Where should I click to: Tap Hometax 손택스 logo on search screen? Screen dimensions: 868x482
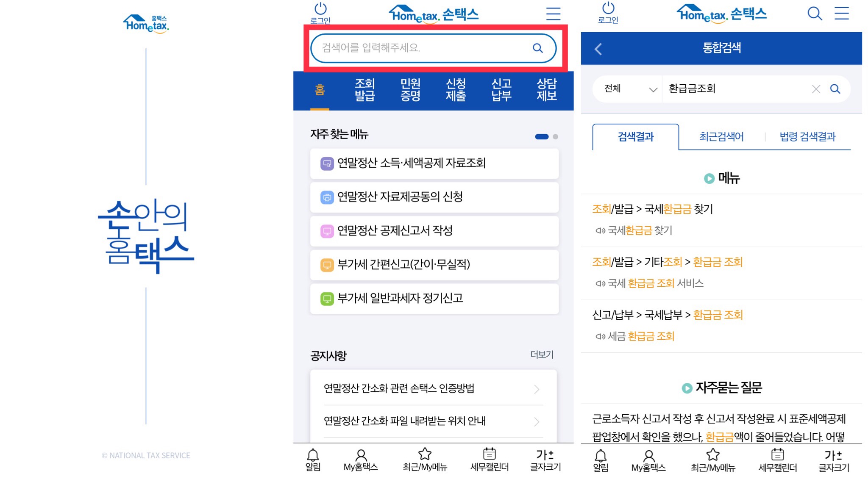721,14
